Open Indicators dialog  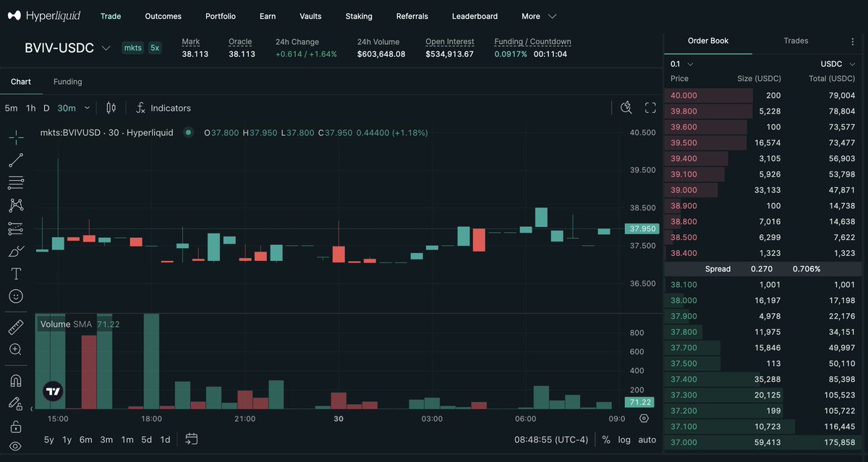[x=163, y=108]
